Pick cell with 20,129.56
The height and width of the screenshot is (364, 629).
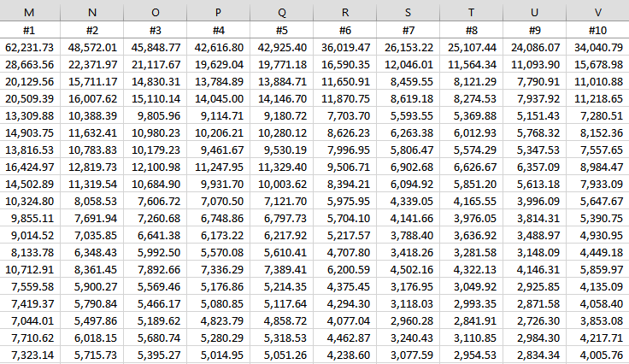(x=30, y=82)
